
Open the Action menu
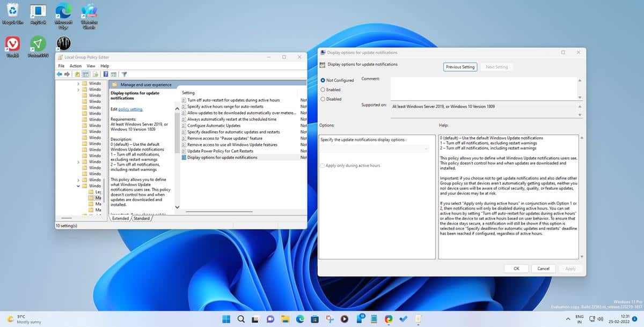tap(76, 66)
